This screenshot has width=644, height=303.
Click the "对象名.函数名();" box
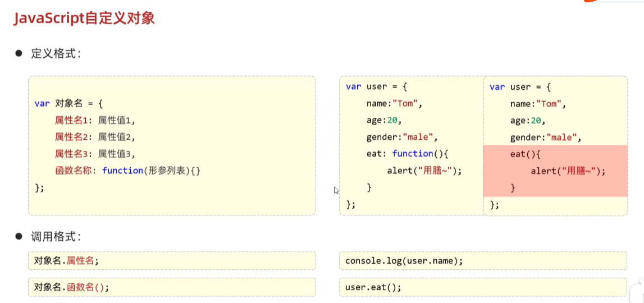click(x=171, y=287)
